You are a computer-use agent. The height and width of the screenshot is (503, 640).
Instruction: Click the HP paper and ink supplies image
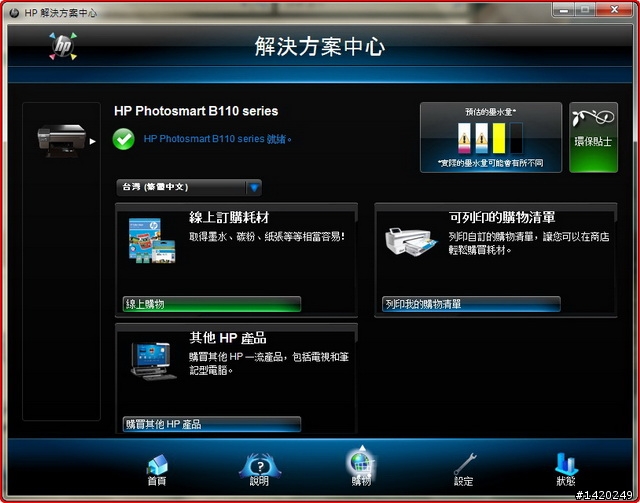coord(152,240)
